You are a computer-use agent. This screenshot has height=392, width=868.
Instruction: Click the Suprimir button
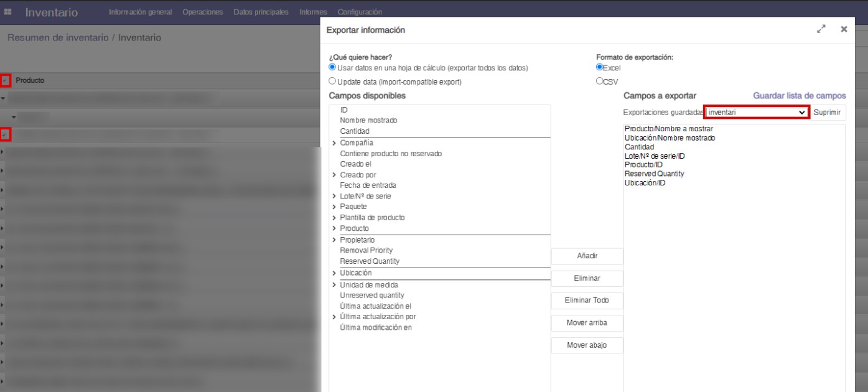(827, 113)
